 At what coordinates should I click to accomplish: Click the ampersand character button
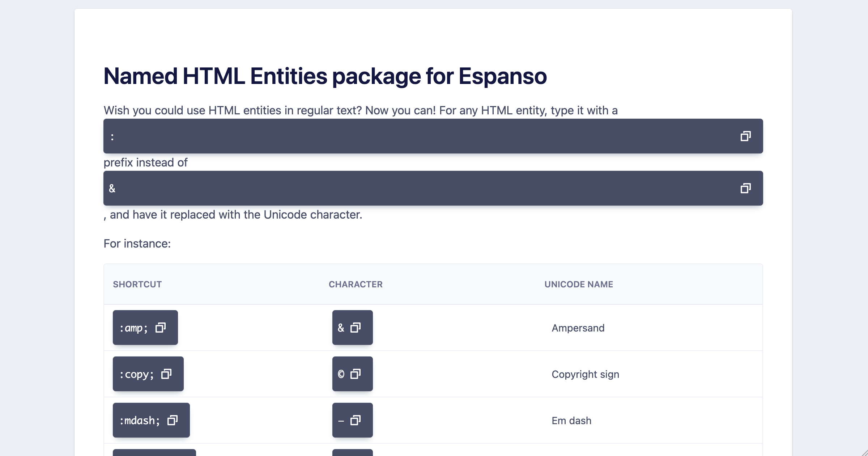[352, 328]
